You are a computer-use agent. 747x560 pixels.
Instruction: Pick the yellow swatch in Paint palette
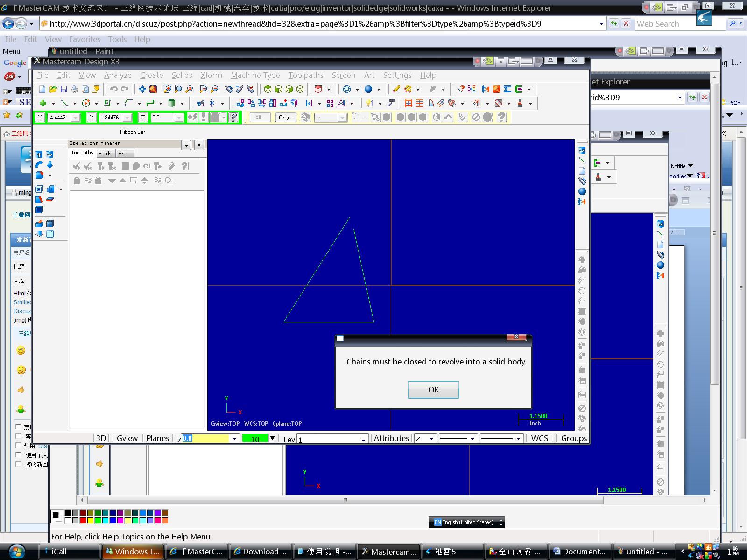coord(91,520)
